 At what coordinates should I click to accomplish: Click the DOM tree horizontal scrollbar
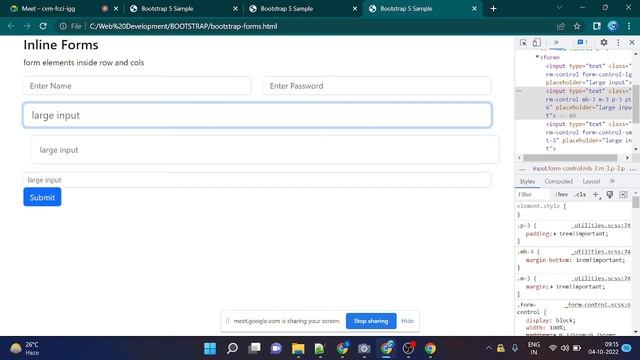[570, 158]
